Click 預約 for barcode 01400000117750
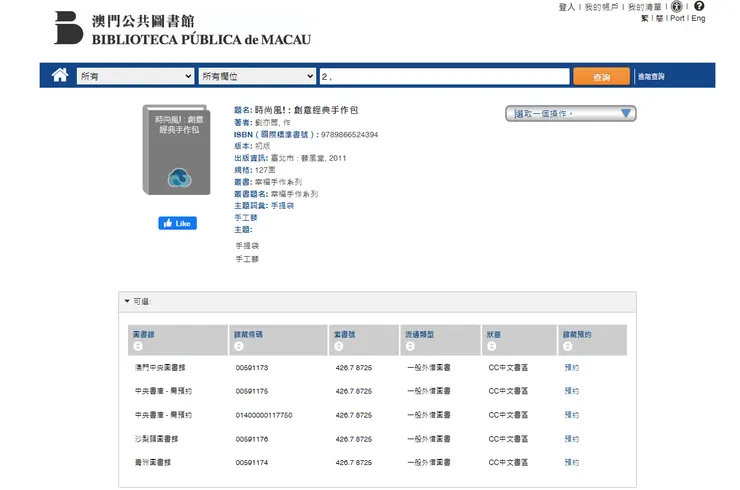Screen dimensions: 740x490 click(x=572, y=415)
